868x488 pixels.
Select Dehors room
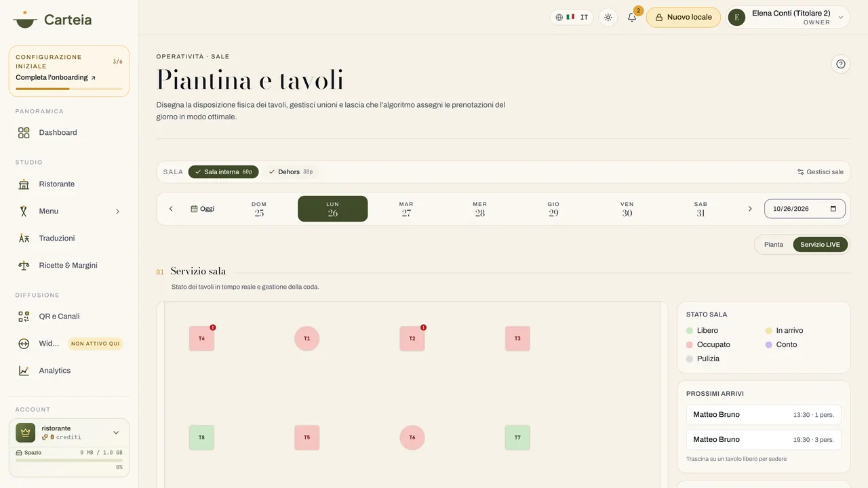290,172
